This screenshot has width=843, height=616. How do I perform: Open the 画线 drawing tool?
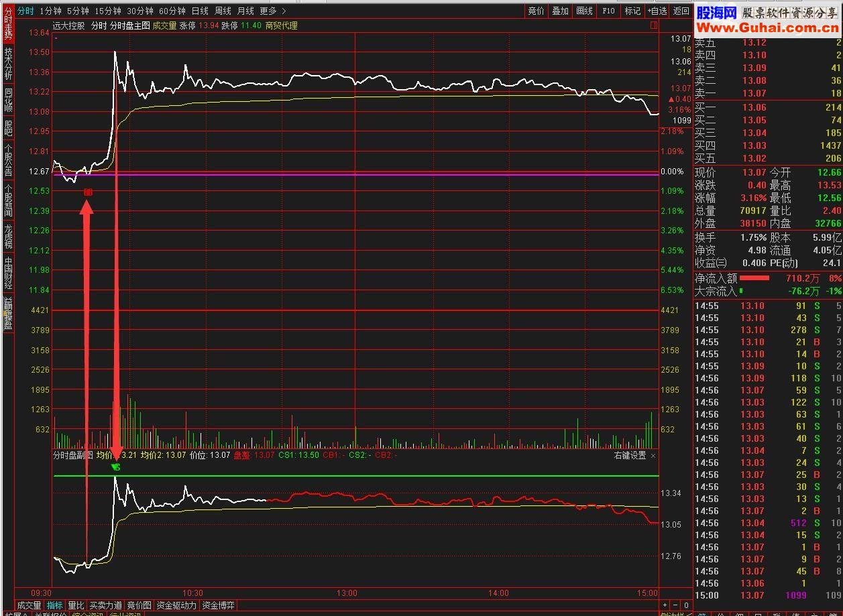[x=584, y=11]
